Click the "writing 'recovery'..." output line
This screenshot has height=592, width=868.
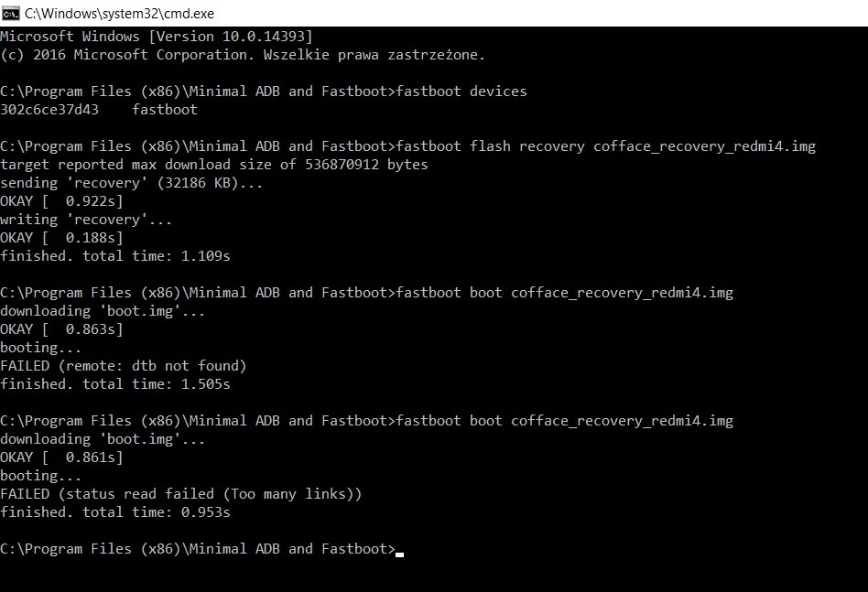[x=86, y=220]
